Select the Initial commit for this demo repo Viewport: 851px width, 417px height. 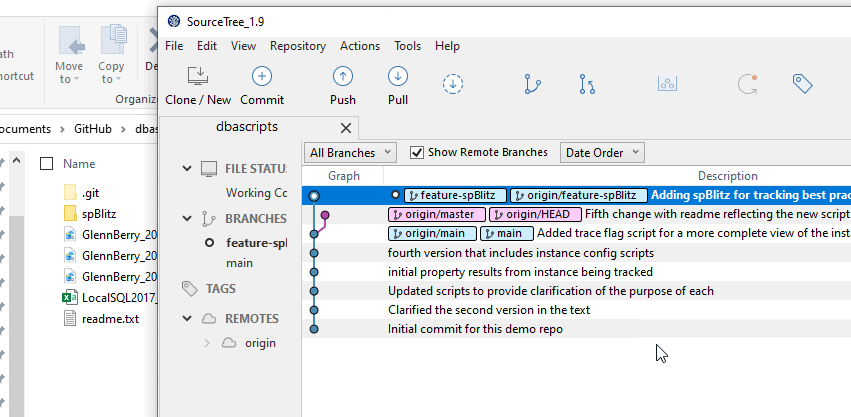[x=475, y=328]
